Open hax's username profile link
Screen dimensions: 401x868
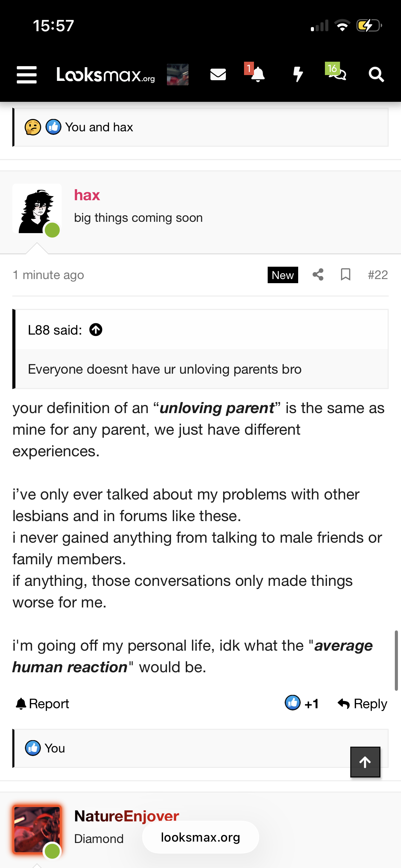[x=87, y=195]
